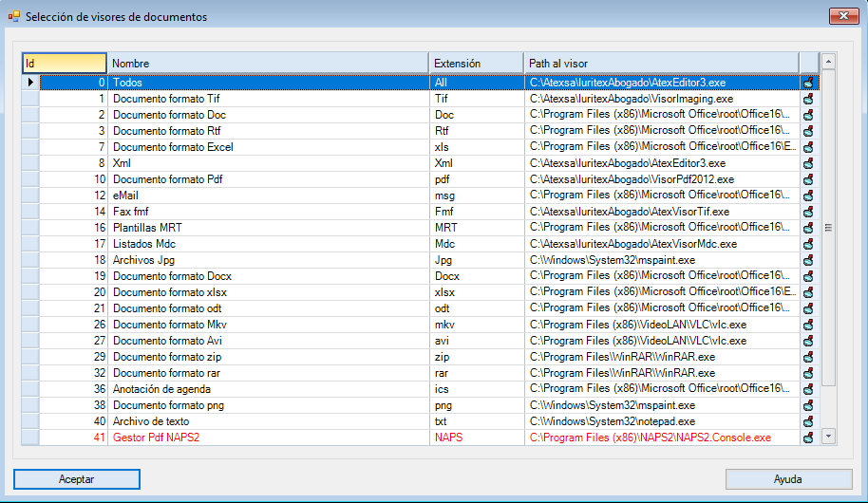Viewport: 868px width, 503px height.
Task: Click browse icon for Archivos Jpg row
Action: 808,260
